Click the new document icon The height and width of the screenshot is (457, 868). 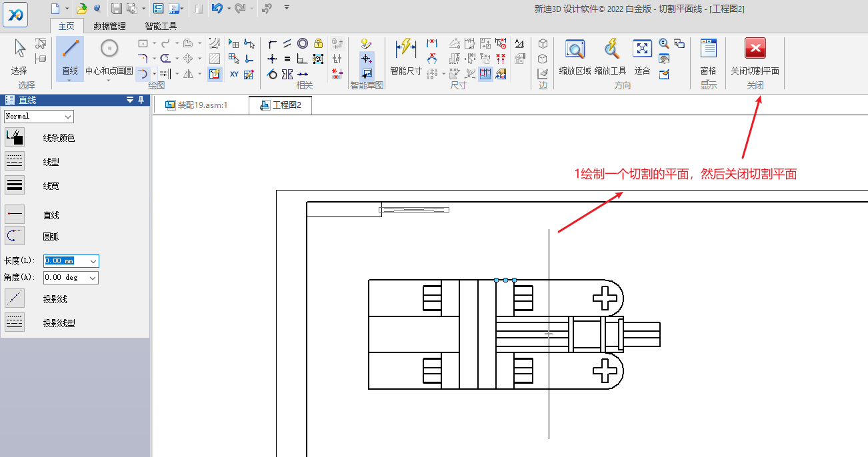pyautogui.click(x=55, y=8)
